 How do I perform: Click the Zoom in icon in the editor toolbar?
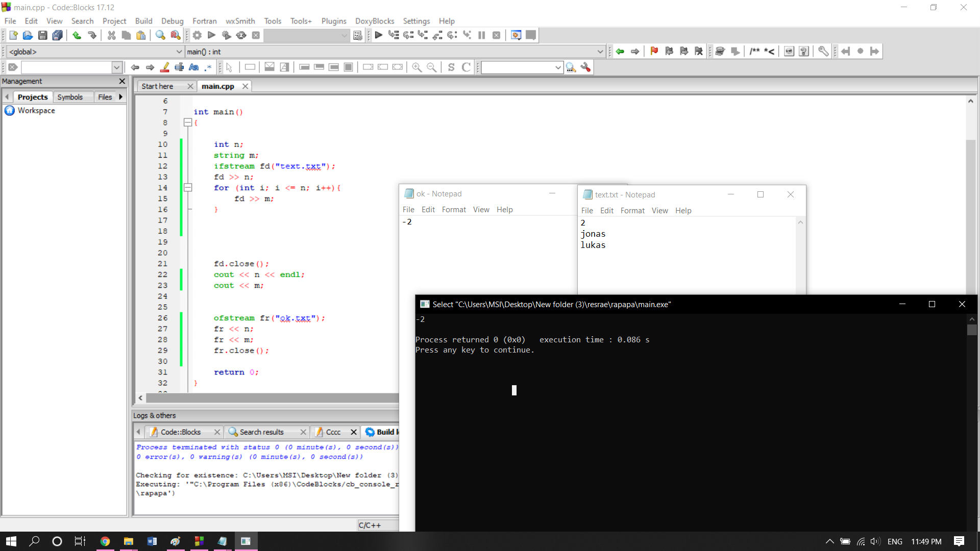pos(416,67)
